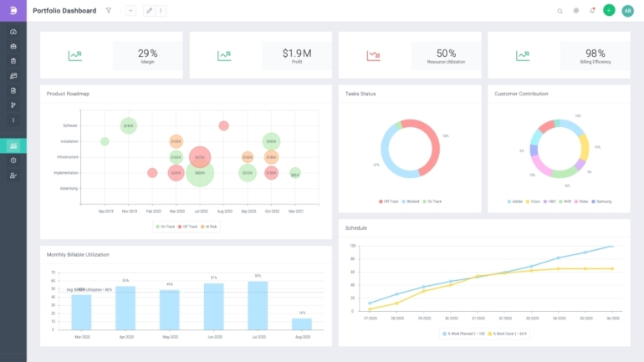This screenshot has height=362, width=644.
Task: Click the pencil edit dashboard icon
Action: [149, 11]
